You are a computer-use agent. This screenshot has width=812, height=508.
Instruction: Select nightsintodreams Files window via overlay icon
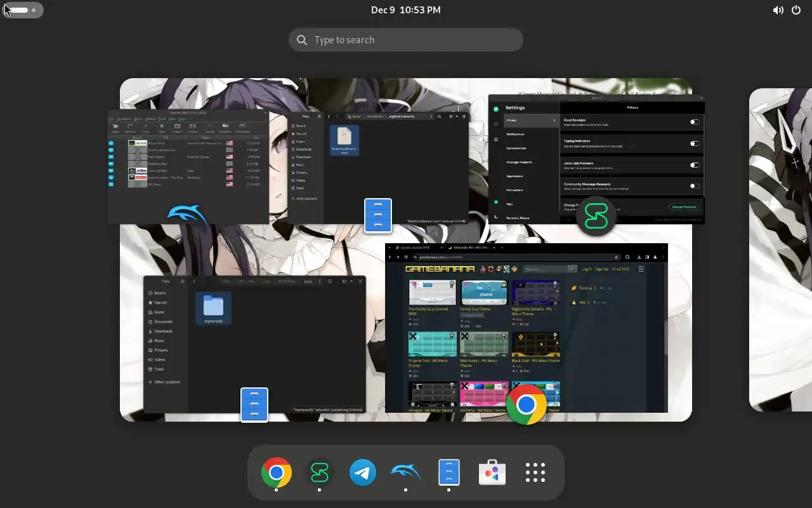pos(378,215)
